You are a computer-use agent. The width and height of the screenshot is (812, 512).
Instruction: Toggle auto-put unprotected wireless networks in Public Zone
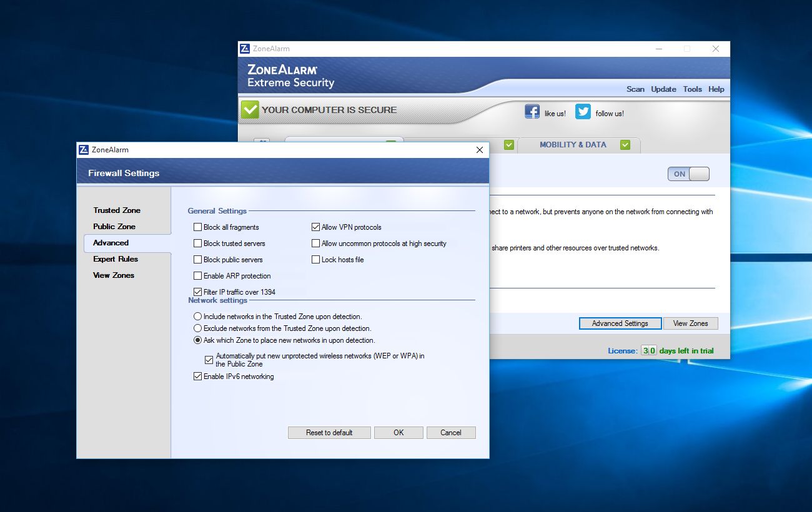(x=209, y=360)
